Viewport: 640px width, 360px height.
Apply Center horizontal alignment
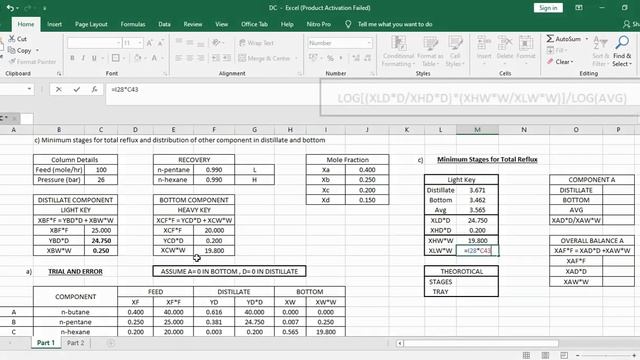pos(190,58)
